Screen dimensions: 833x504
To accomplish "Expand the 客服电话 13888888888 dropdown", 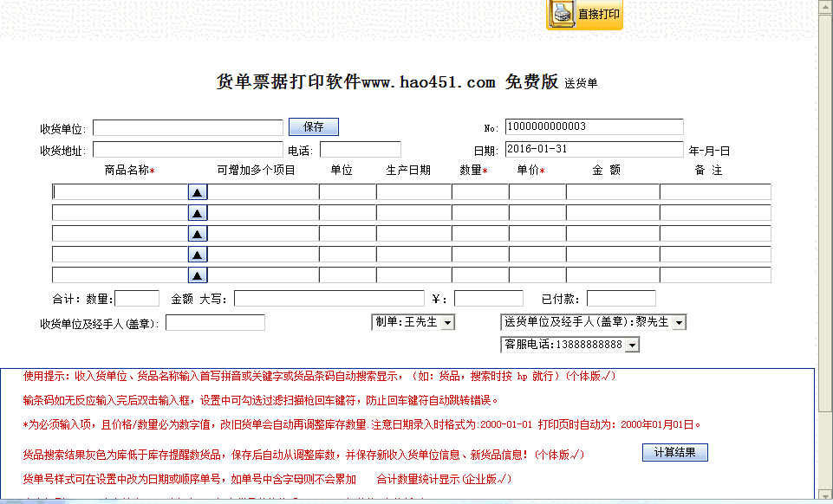I will click(x=632, y=345).
